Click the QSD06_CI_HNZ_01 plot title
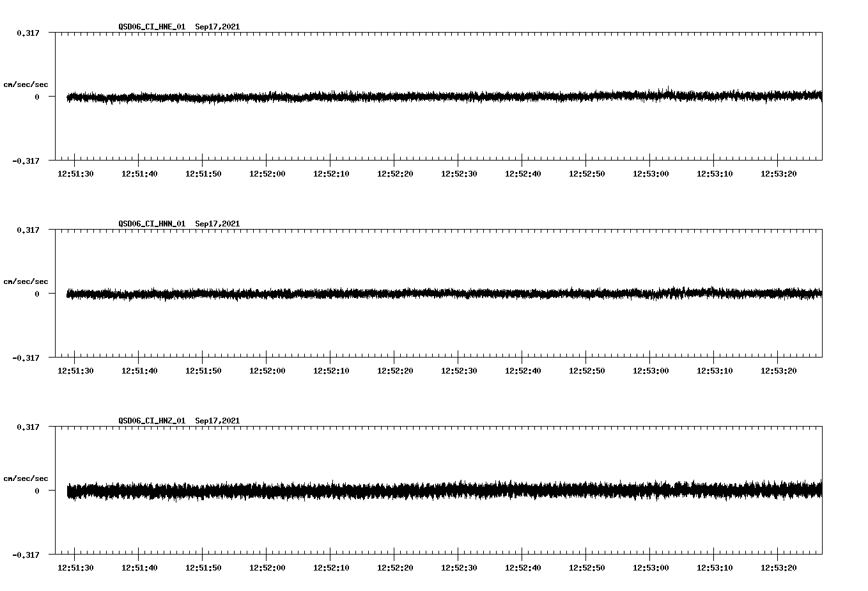Viewport: 868px width, 591px height. coord(179,421)
